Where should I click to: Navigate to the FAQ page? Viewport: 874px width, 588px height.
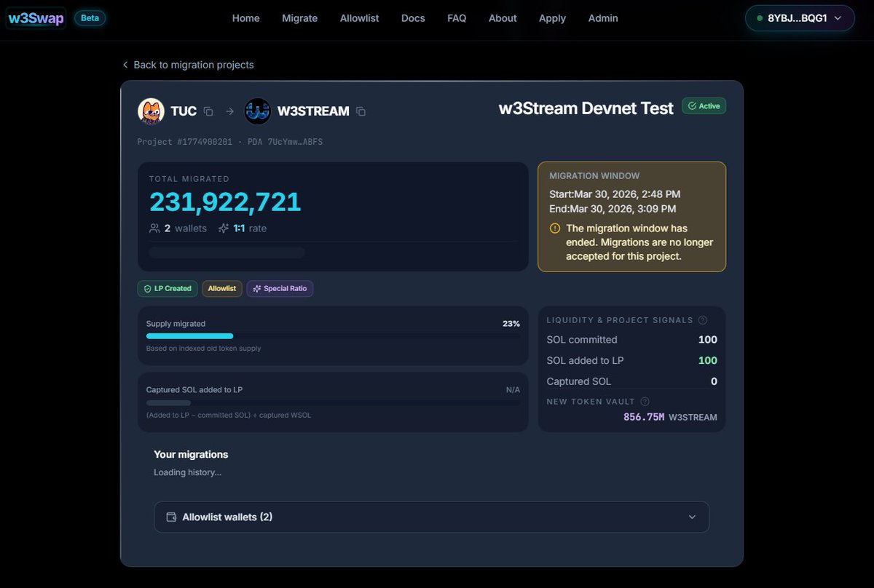(x=457, y=18)
